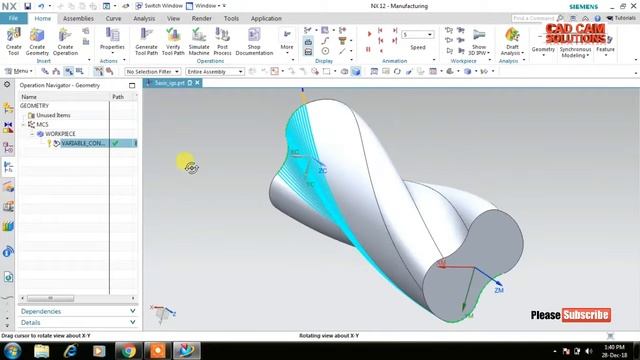Click Switch Window button
640x360 pixels.
coord(159,6)
